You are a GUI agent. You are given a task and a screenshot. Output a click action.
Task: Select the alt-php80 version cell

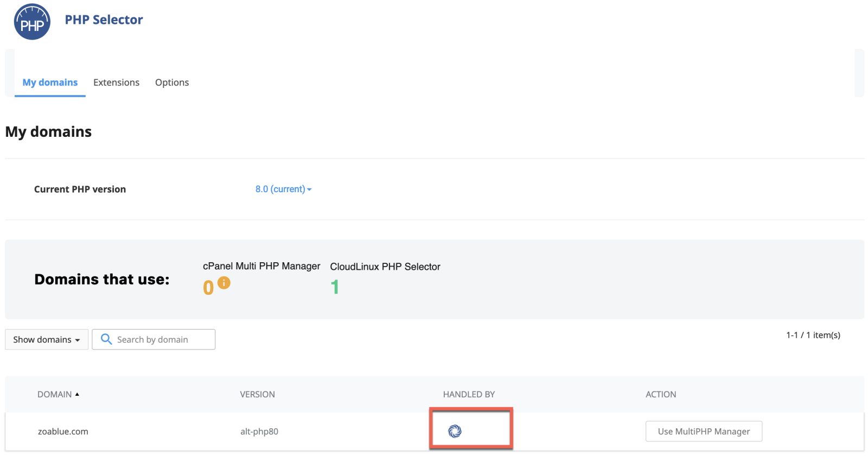pos(259,432)
